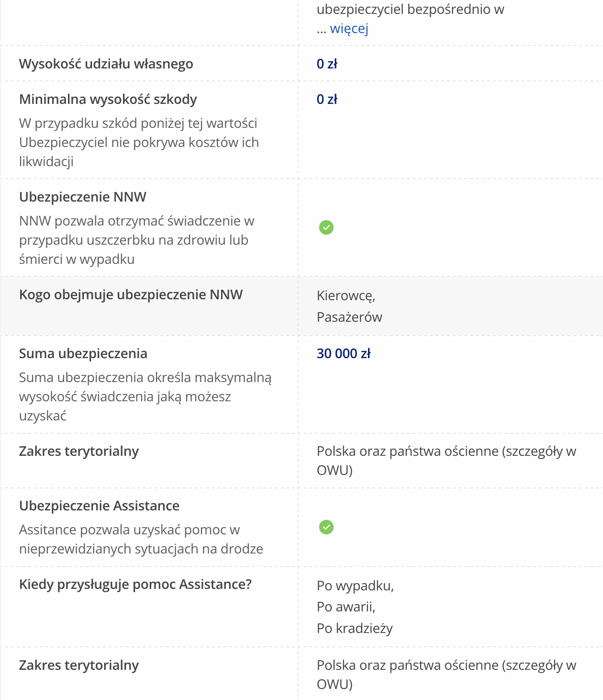Select the Minimalna wysokość szkody heading
603x700 pixels.
point(108,99)
